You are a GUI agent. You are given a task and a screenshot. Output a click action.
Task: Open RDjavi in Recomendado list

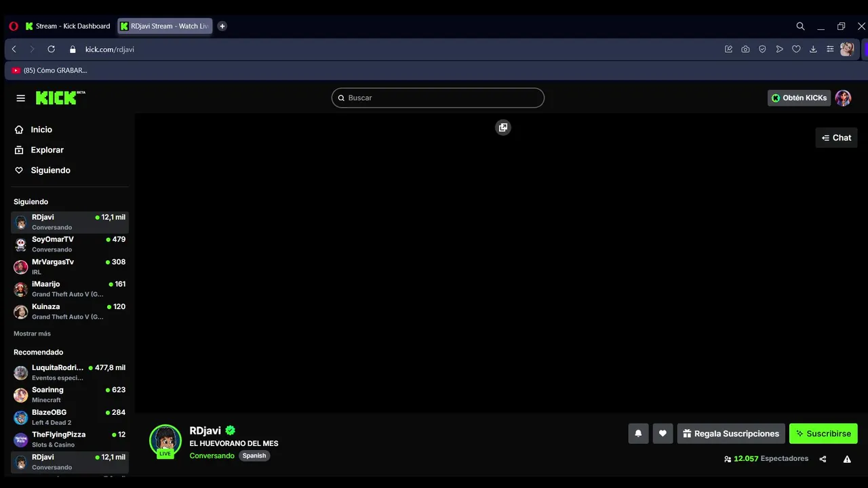point(70,462)
